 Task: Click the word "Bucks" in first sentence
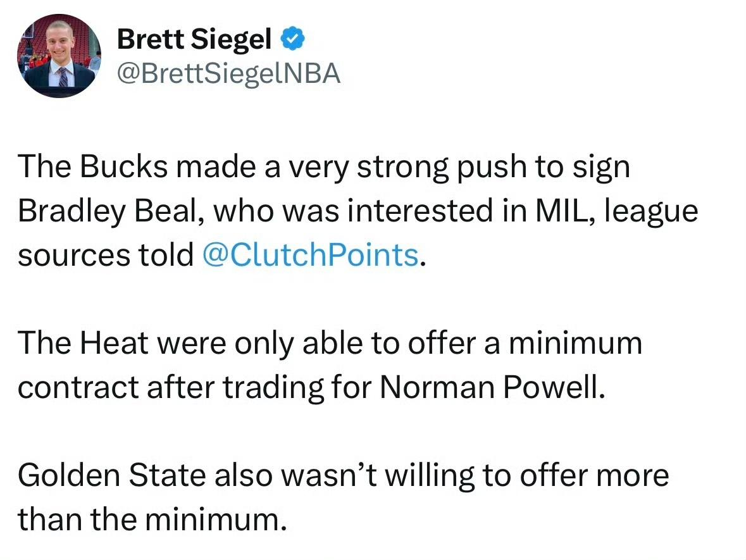[123, 166]
